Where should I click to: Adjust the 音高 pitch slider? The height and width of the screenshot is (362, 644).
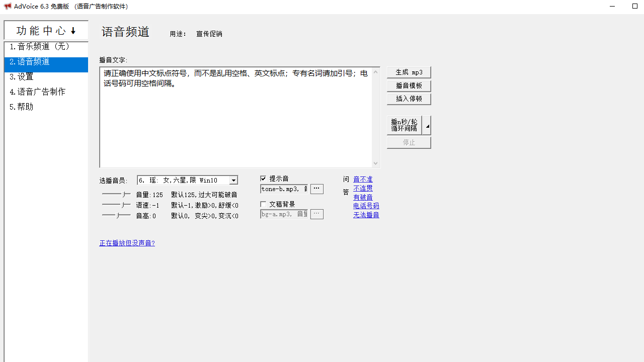[x=116, y=216]
